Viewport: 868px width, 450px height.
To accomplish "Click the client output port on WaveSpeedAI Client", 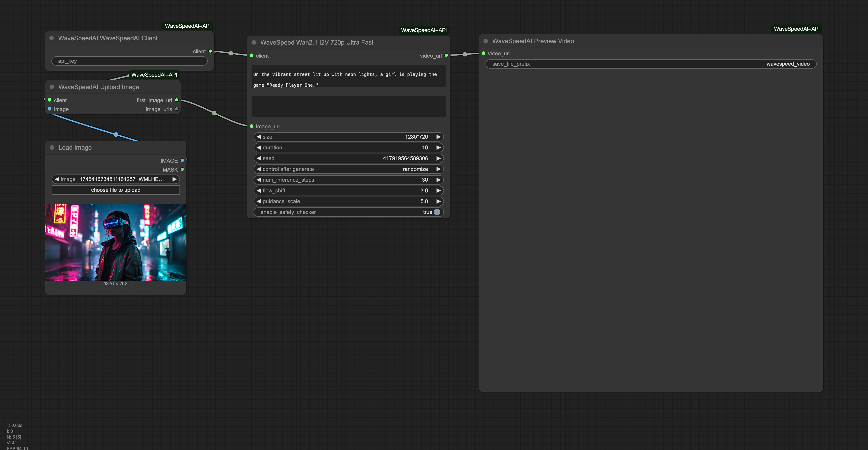I will 210,51.
